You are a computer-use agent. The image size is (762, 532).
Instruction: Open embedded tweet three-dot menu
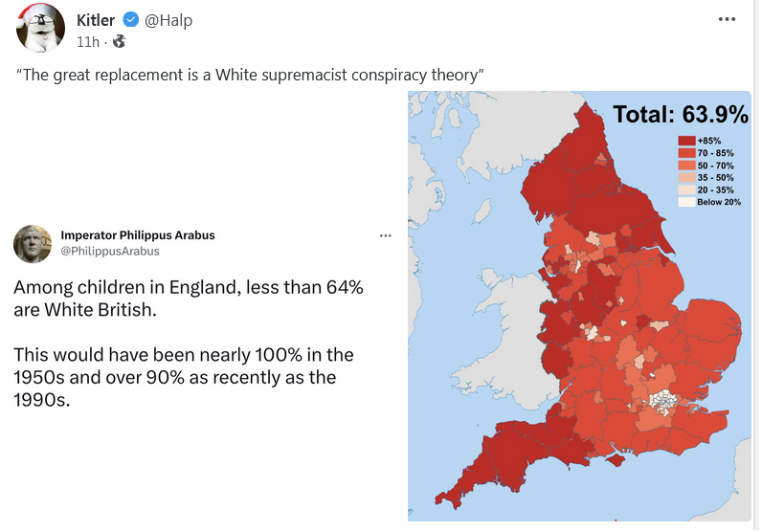point(386,235)
